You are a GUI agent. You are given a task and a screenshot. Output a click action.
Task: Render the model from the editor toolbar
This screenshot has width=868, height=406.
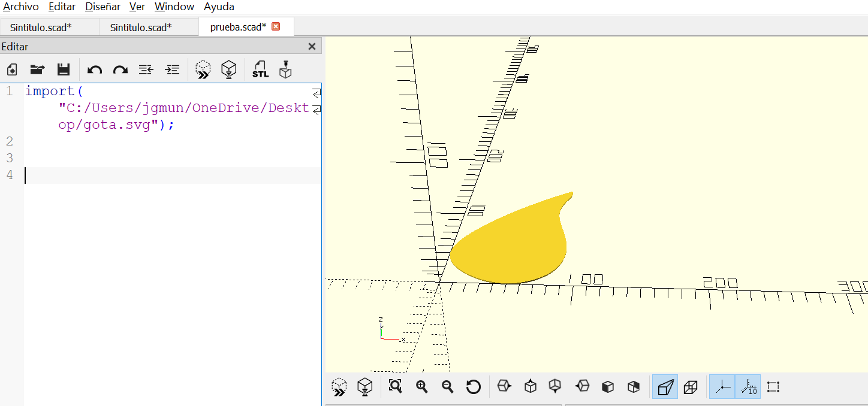coord(228,69)
